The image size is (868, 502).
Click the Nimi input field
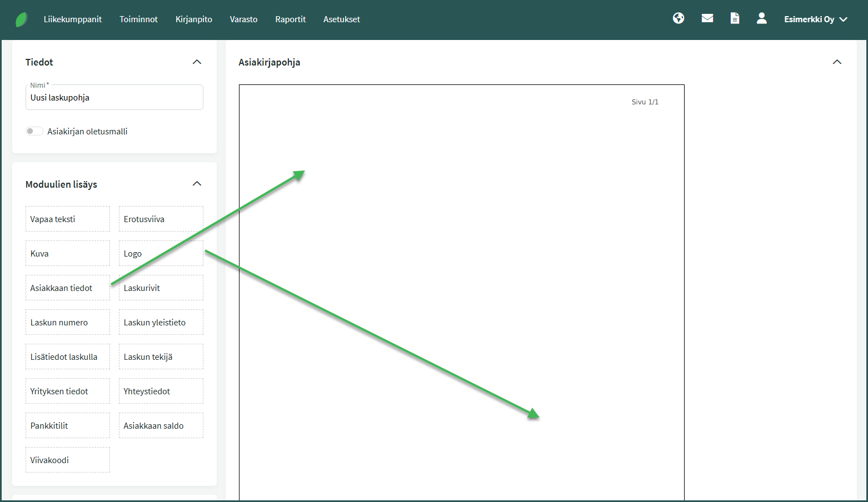[x=114, y=98]
